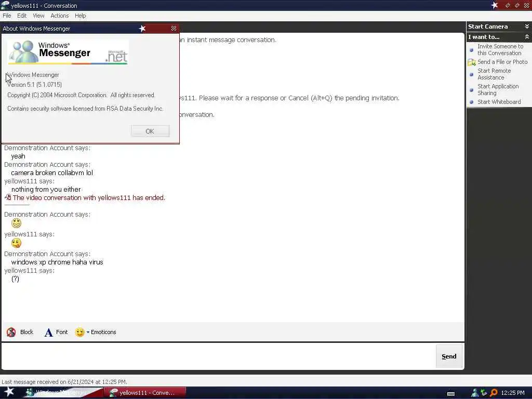Click the Send a File or Photo link

(502, 62)
